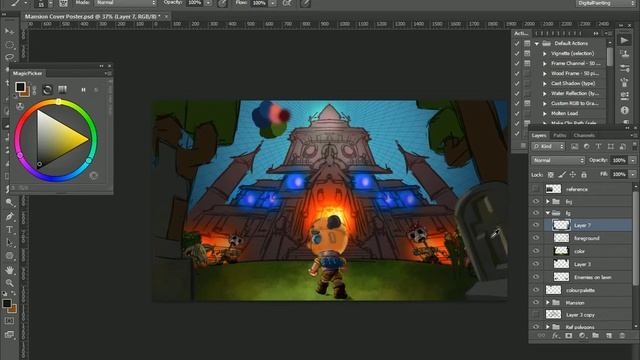The height and width of the screenshot is (360, 640).
Task: Filter layers by pixel type icon
Action: (575, 146)
